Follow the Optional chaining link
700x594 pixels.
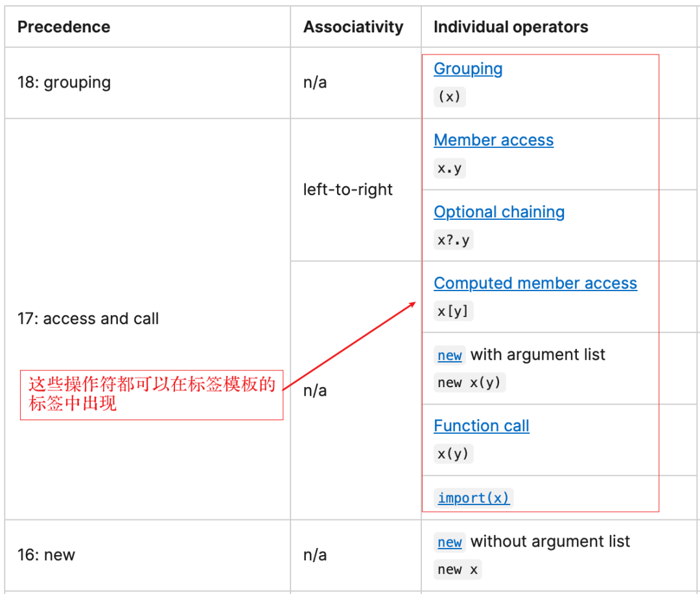[499, 212]
